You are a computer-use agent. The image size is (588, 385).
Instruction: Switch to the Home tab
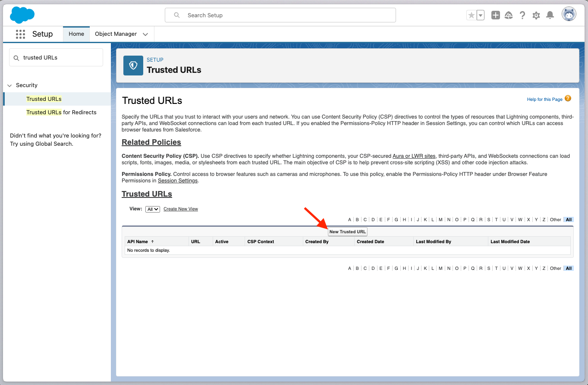point(76,34)
